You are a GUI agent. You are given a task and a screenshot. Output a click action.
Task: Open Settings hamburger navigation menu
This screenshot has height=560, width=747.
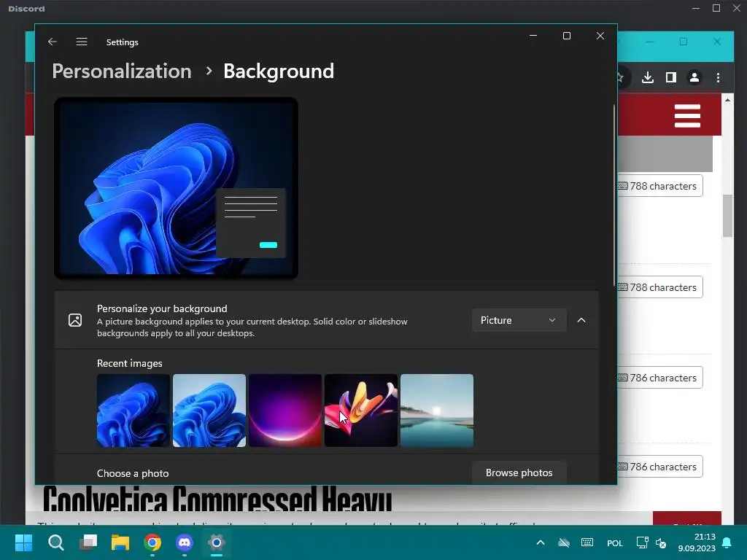coord(82,42)
